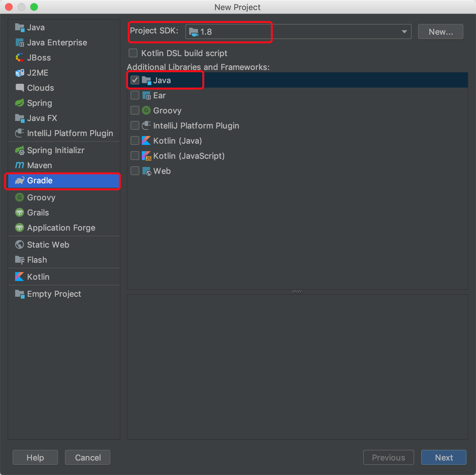Cancel the New Project dialog
Viewport: 476px width, 475px height.
click(x=88, y=457)
